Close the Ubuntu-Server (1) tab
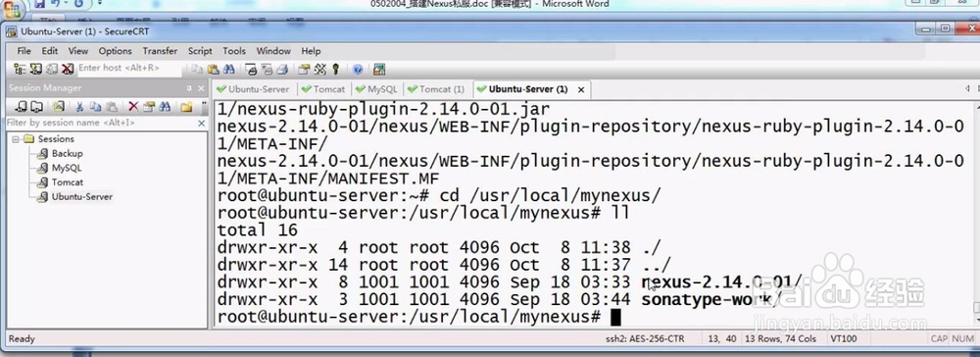980x357 pixels. 580,90
